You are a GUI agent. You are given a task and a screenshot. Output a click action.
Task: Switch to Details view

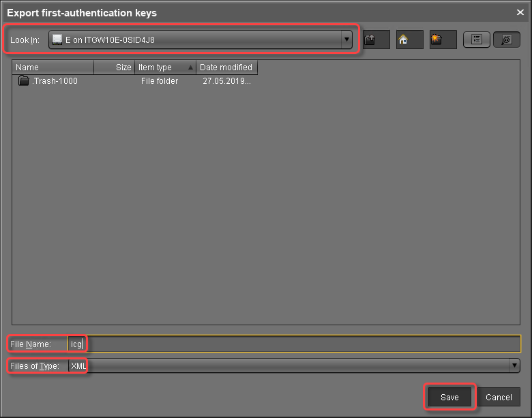[x=506, y=40]
